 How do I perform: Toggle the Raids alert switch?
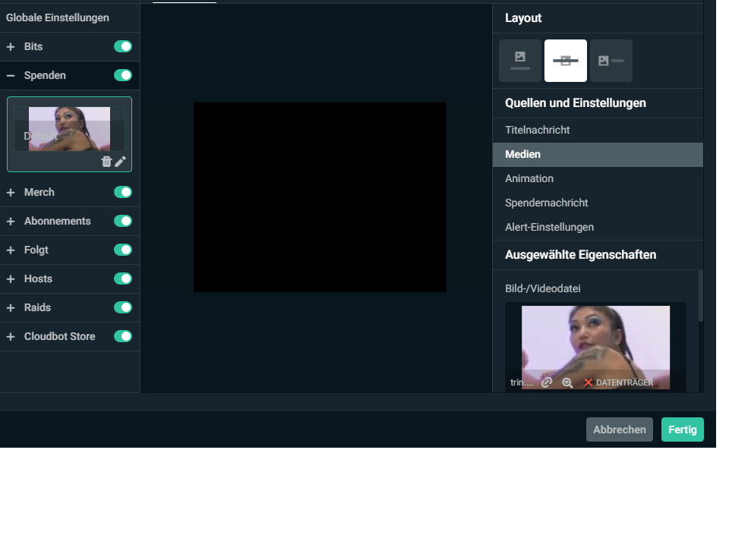click(123, 307)
